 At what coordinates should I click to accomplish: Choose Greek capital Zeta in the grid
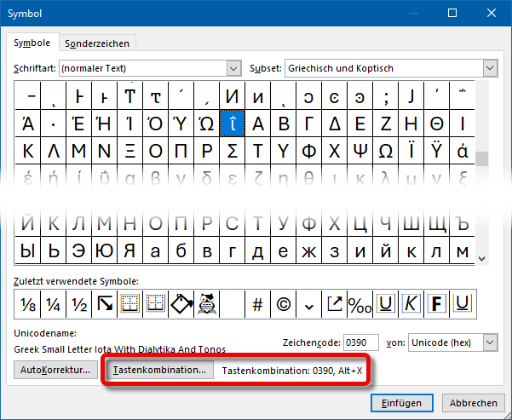(x=385, y=124)
